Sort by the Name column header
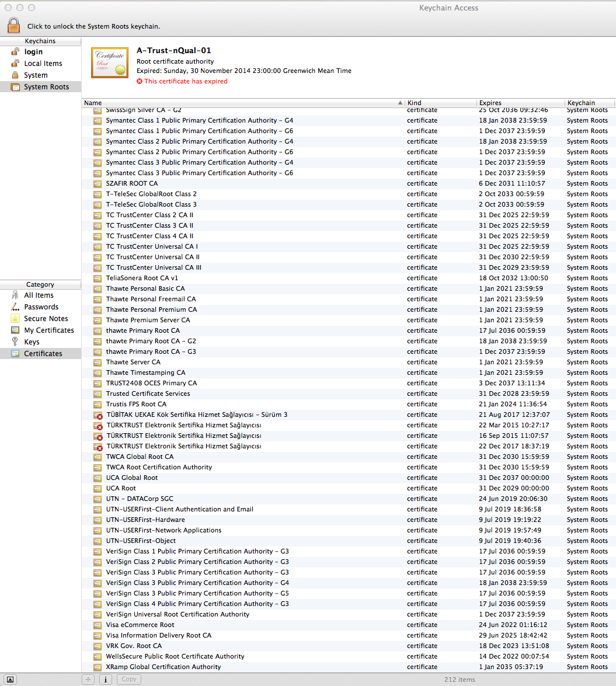The image size is (616, 686). [x=243, y=103]
